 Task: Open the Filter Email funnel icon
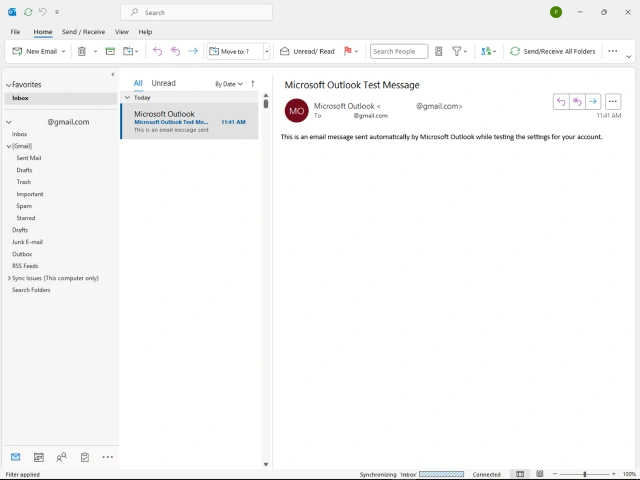pos(456,51)
